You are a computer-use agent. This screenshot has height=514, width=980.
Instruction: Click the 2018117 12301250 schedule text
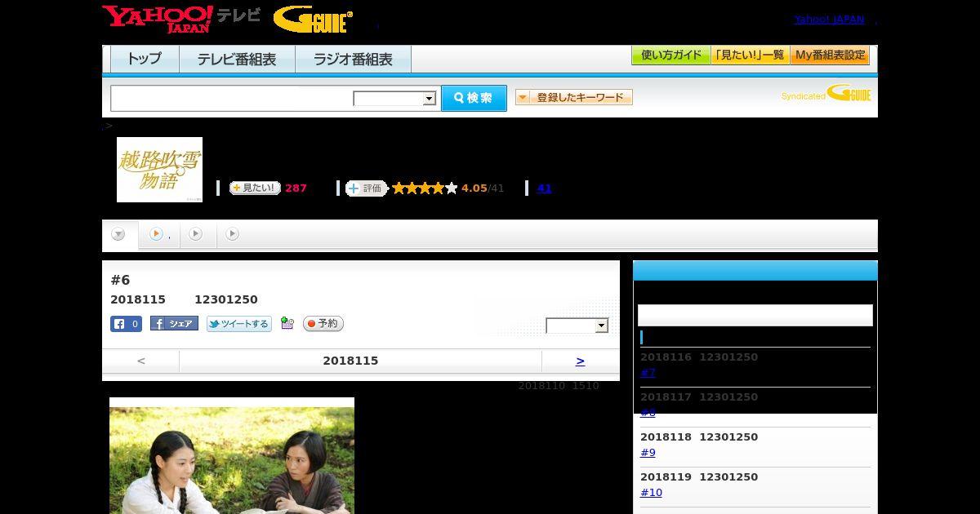click(699, 397)
